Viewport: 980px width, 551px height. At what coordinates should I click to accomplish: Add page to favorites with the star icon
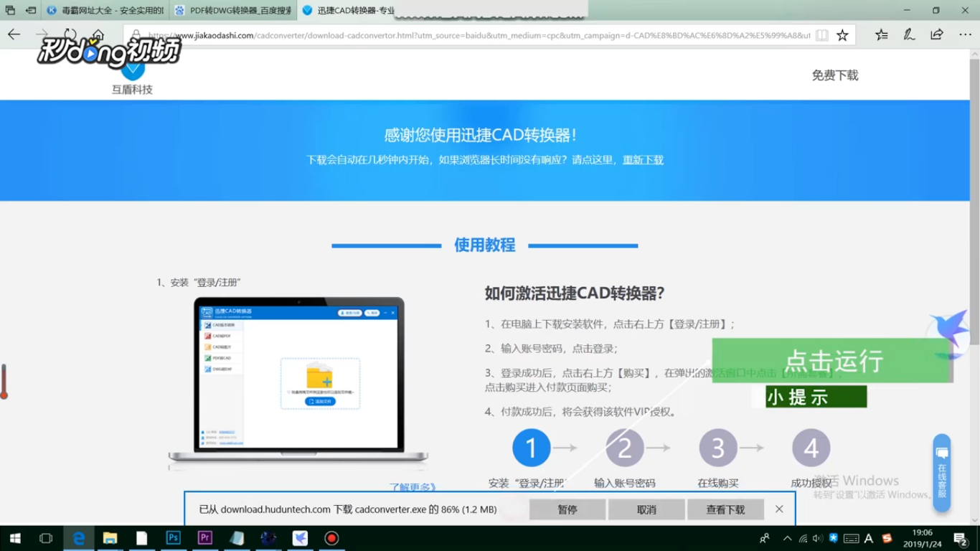point(842,35)
